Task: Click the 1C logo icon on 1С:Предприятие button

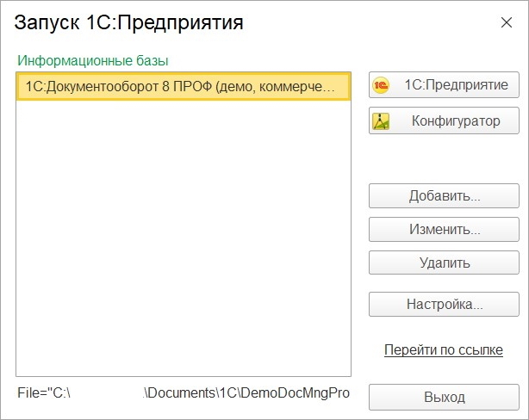Action: pos(381,85)
